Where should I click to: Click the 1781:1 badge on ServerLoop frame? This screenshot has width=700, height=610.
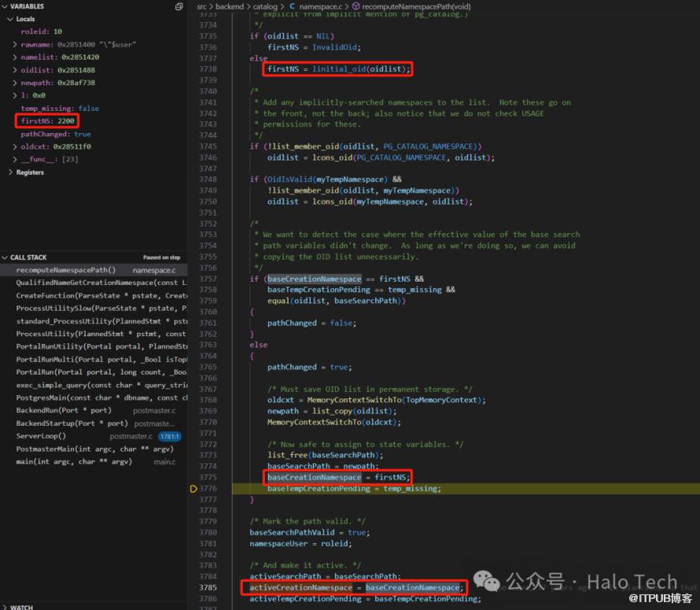point(169,436)
